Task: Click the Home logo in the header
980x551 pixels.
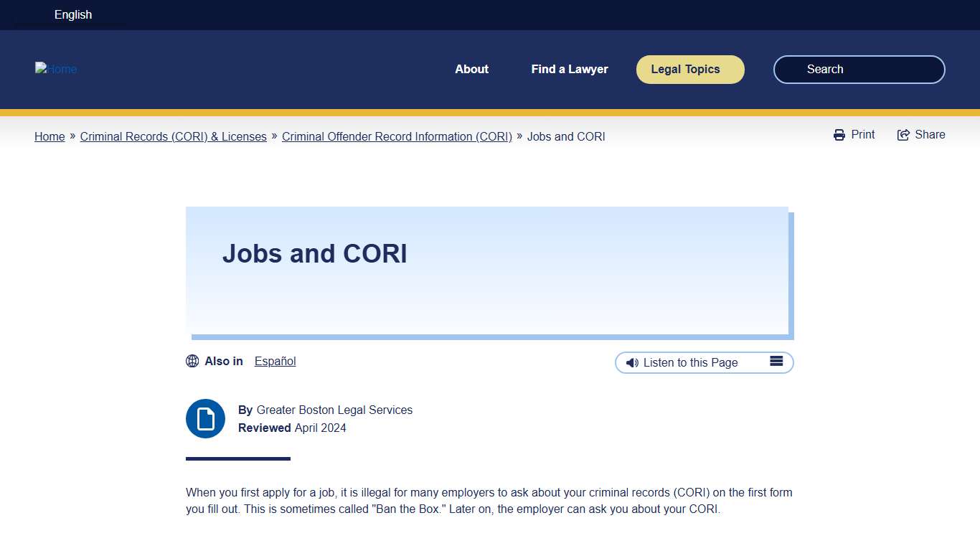Action: 56,69
